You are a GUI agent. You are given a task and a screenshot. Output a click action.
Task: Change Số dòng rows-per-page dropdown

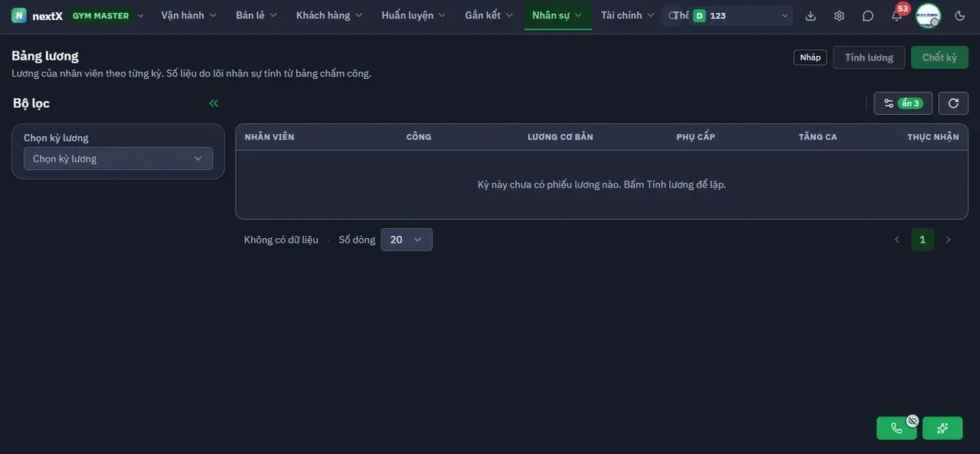[x=407, y=240]
